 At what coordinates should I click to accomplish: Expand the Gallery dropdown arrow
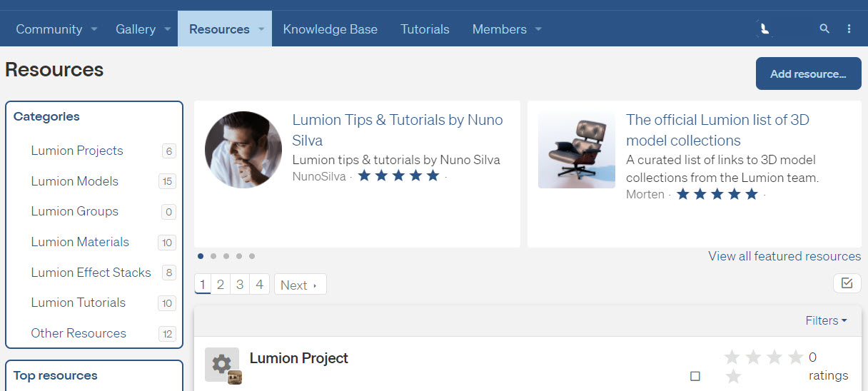click(168, 29)
